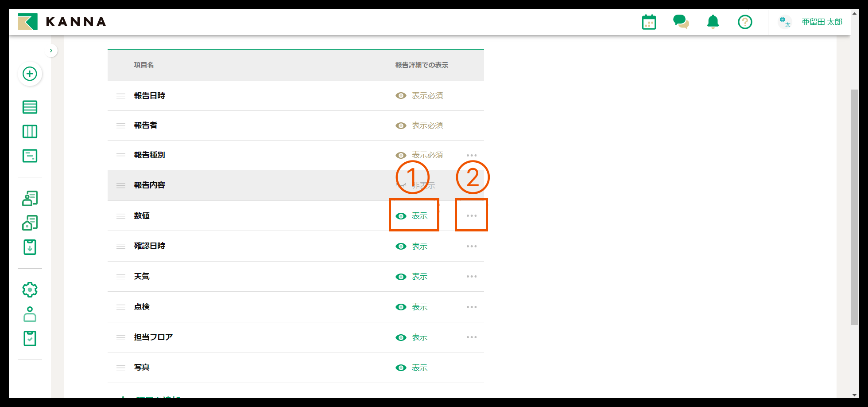868x407 pixels.
Task: Click the user avatar in the top bar
Action: click(x=785, y=21)
